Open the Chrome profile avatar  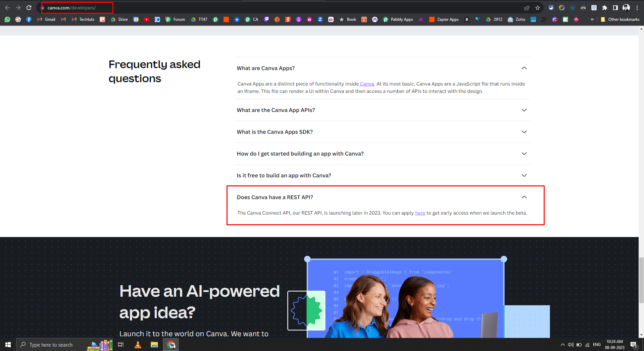pyautogui.click(x=626, y=8)
